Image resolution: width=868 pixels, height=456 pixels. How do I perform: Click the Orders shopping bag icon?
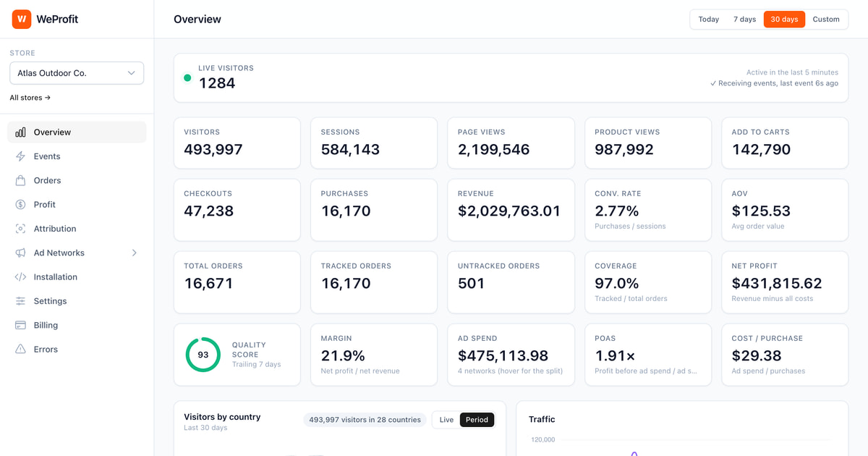[x=20, y=180]
